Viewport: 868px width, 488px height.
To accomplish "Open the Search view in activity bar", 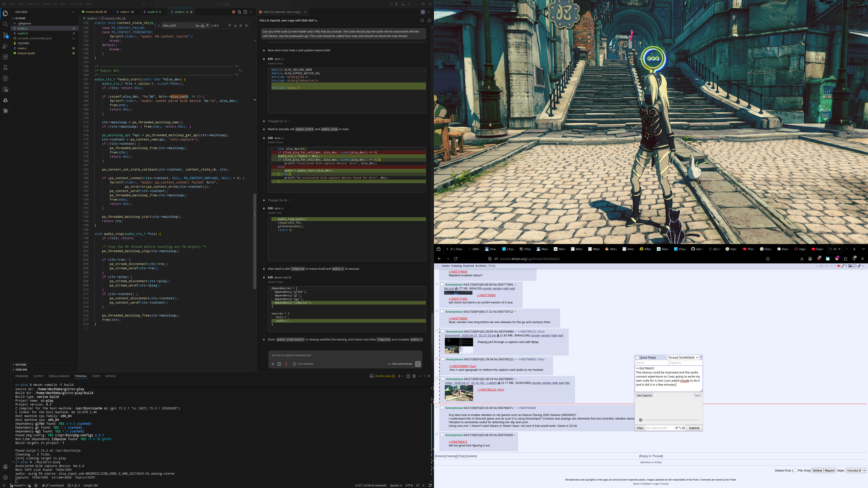I will pos(5,24).
